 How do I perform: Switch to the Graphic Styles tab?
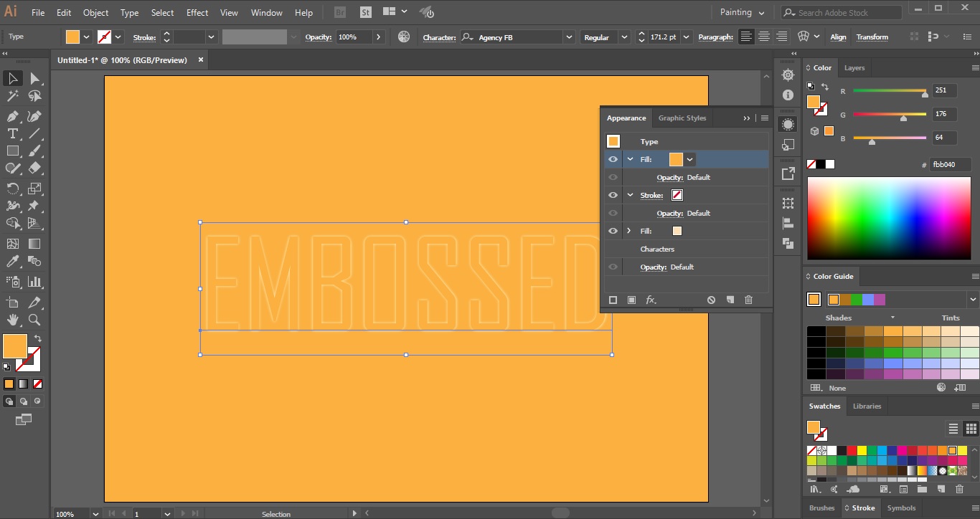[x=682, y=118]
